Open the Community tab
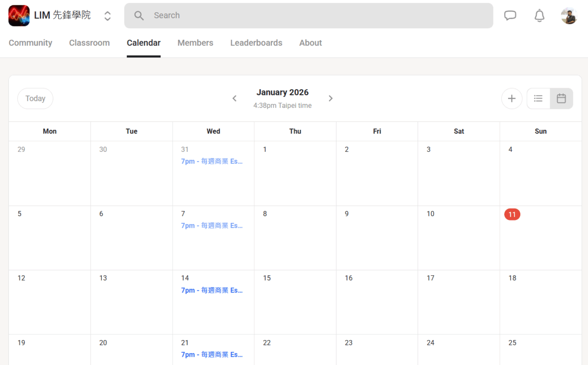This screenshot has height=365, width=588. tap(30, 43)
